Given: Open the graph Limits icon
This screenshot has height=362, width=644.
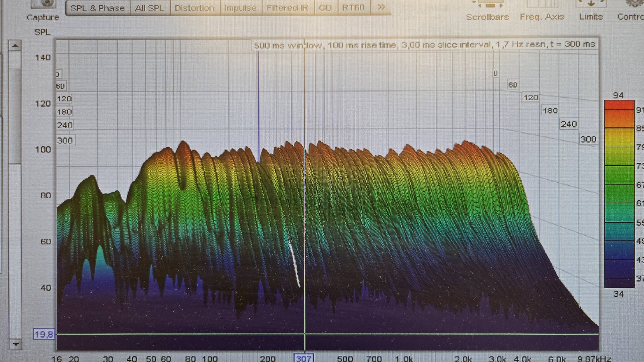Looking at the screenshot, I should pyautogui.click(x=591, y=4).
